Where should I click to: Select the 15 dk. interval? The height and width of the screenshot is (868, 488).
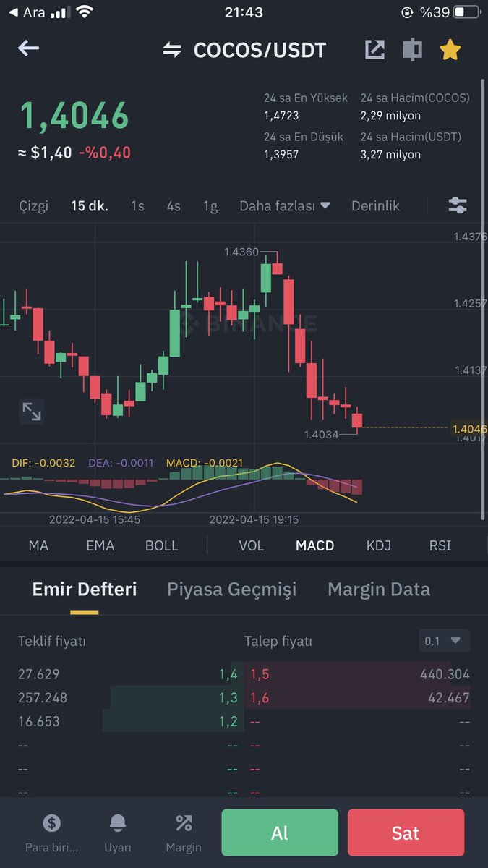pos(90,206)
